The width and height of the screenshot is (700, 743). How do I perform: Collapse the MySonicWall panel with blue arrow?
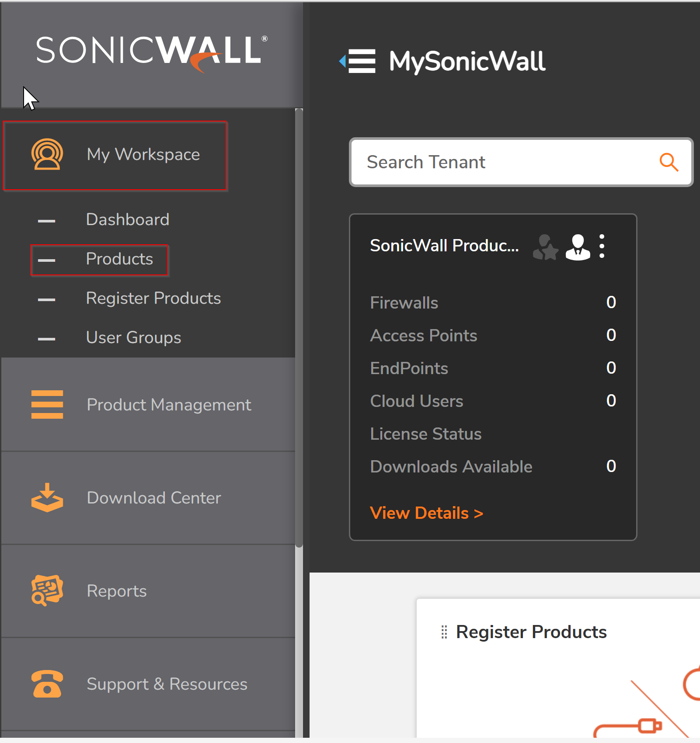tap(343, 61)
